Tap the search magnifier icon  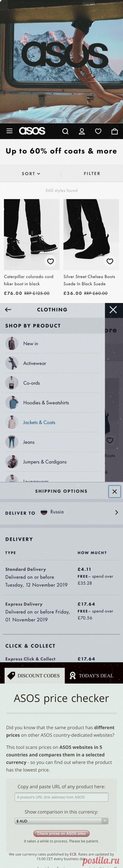[x=65, y=131]
